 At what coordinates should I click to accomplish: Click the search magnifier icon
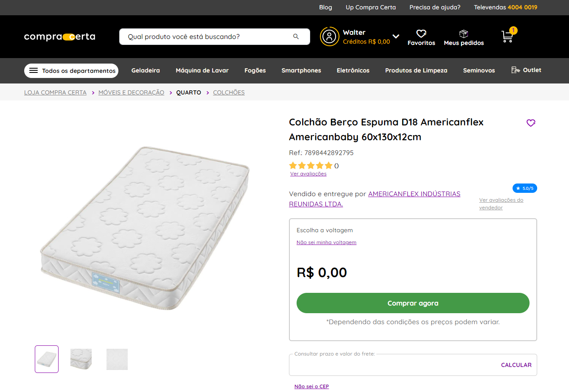coord(296,36)
